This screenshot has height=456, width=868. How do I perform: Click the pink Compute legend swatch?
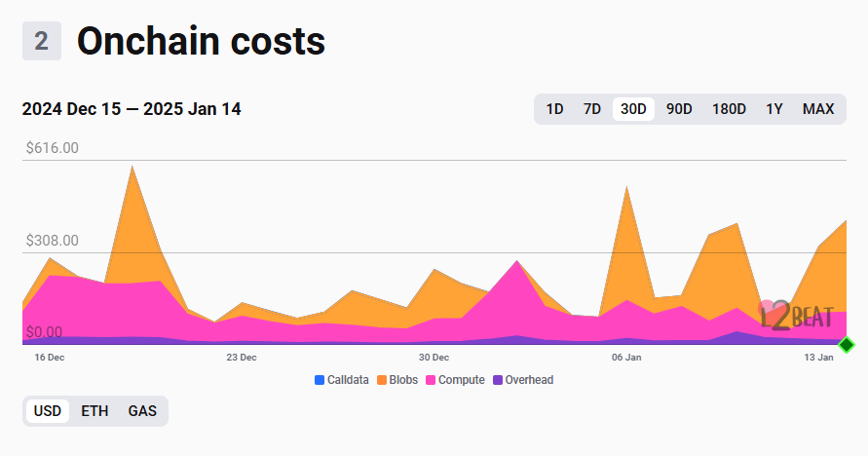pos(431,380)
